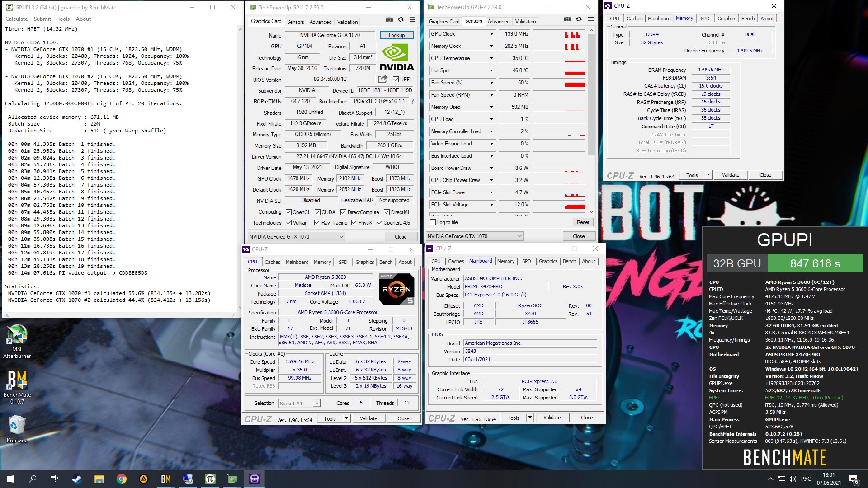Click the GPUPI pi taskbar icon
Screen dimensions: 868x488
(x=210, y=479)
